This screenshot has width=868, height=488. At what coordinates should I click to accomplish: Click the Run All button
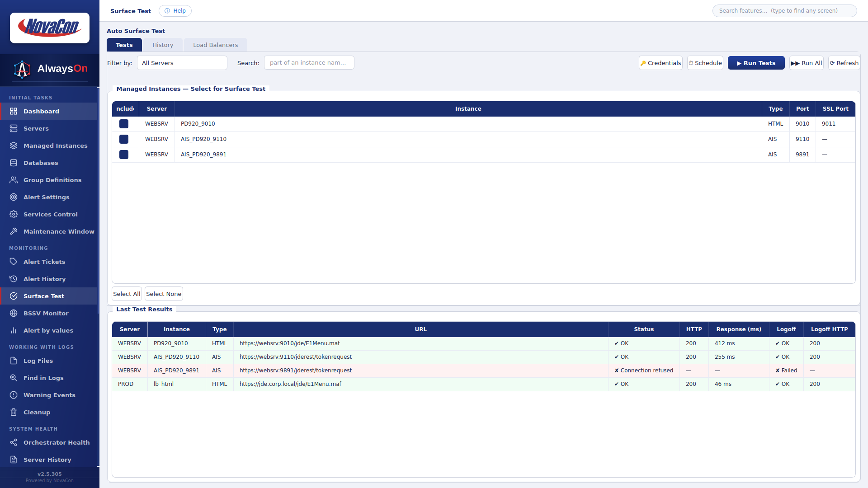807,63
